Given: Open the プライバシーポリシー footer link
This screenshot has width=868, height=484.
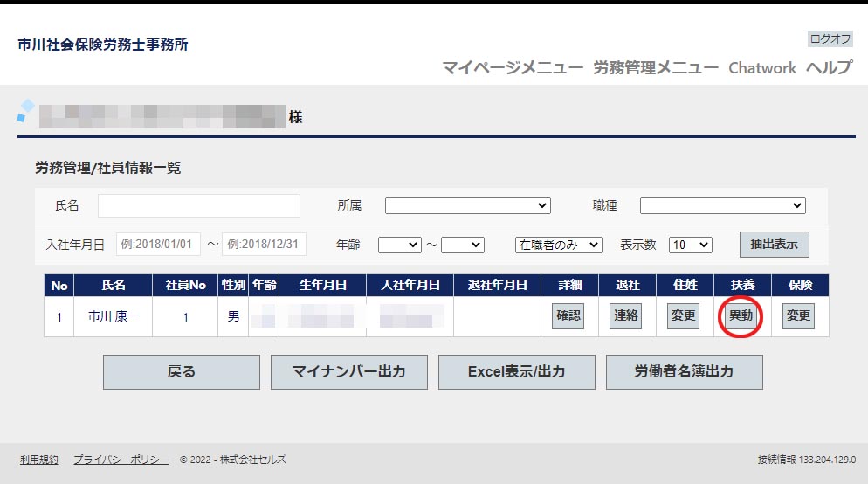Looking at the screenshot, I should [121, 460].
